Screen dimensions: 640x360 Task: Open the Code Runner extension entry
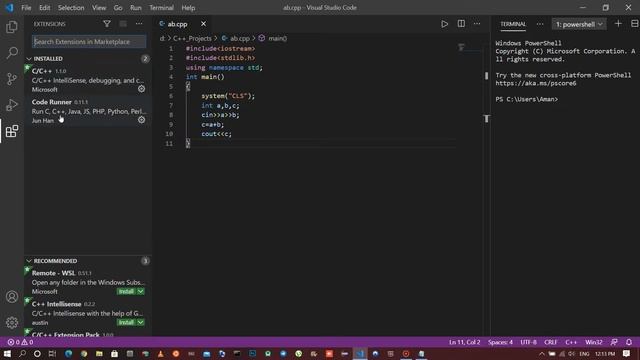tap(88, 111)
